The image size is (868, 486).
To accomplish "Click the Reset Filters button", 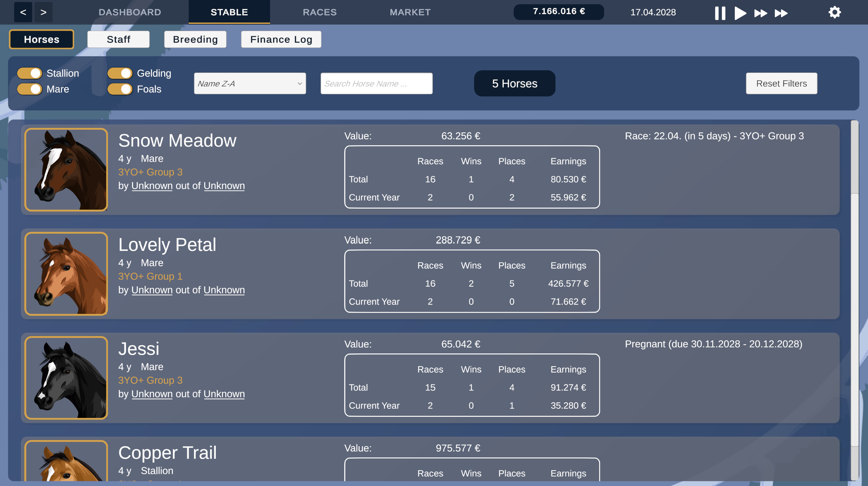I will [781, 83].
